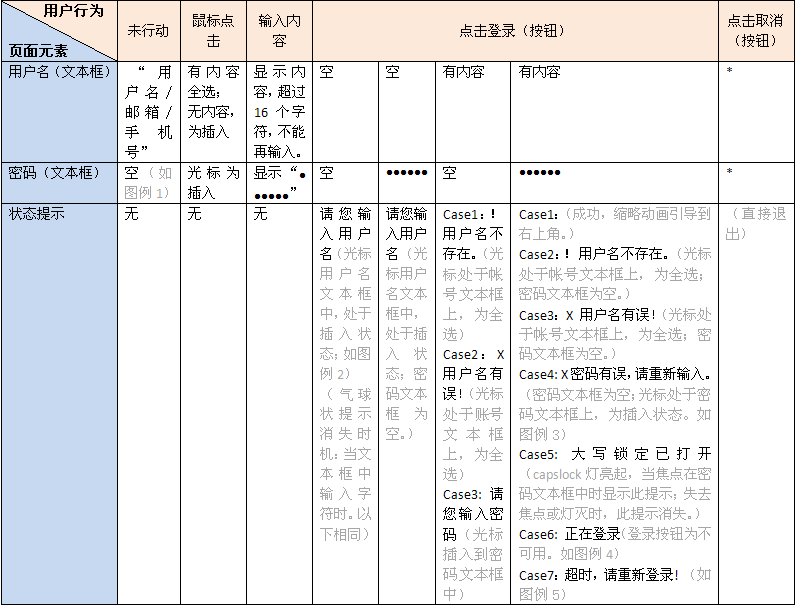
Task: Click the asterisk in the 用户名 row
Action: (x=729, y=71)
